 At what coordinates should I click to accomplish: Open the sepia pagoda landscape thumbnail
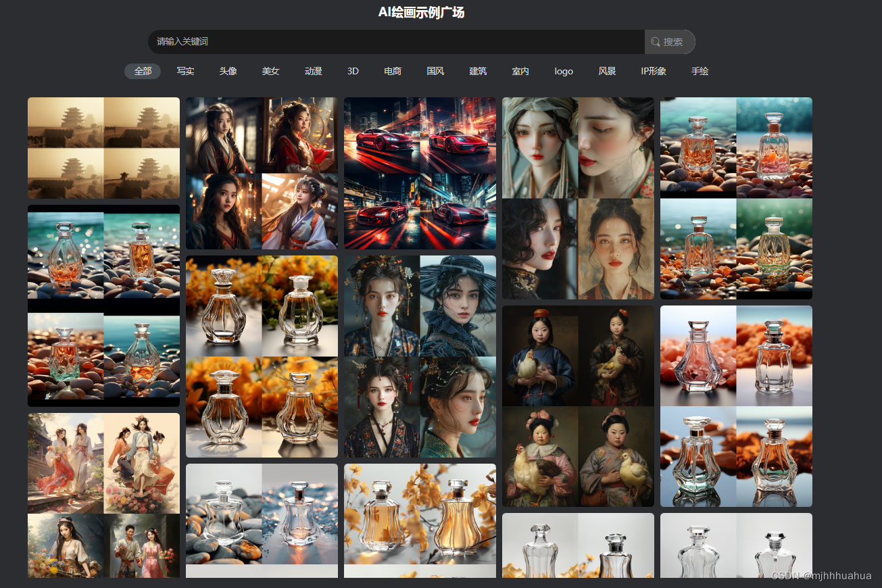click(103, 148)
